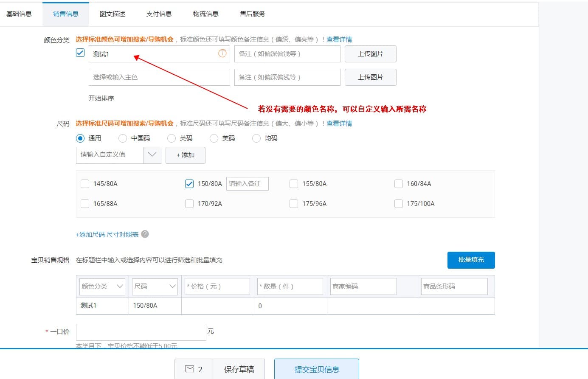Uncheck the 测试1 color checkbox

pyautogui.click(x=80, y=53)
